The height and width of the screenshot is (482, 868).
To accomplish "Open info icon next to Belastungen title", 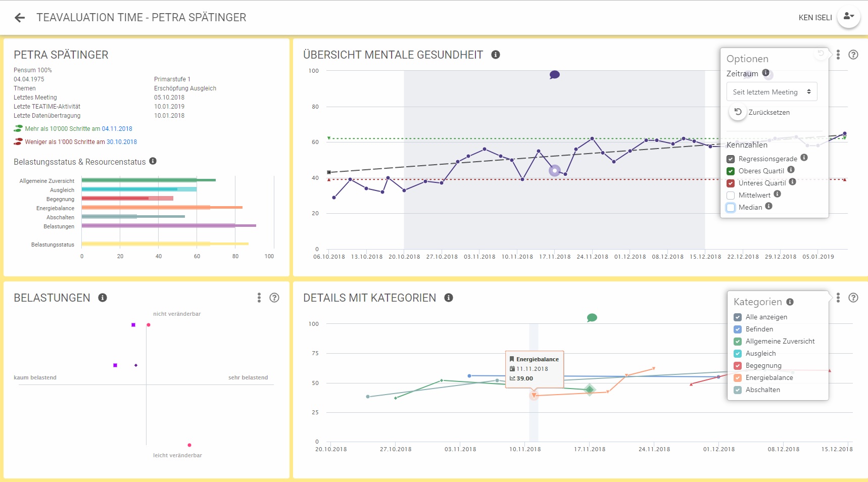I will click(103, 298).
